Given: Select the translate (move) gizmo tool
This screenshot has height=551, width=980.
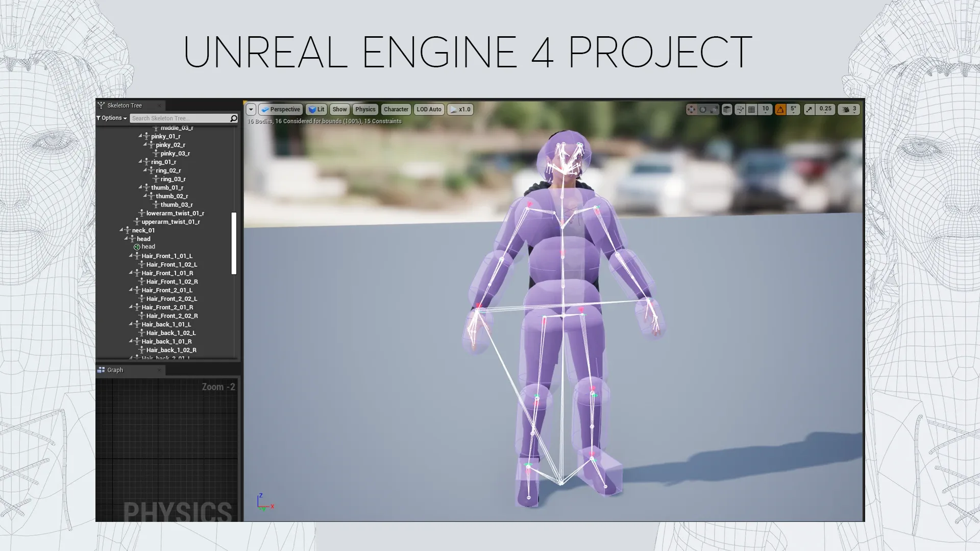Looking at the screenshot, I should 691,109.
